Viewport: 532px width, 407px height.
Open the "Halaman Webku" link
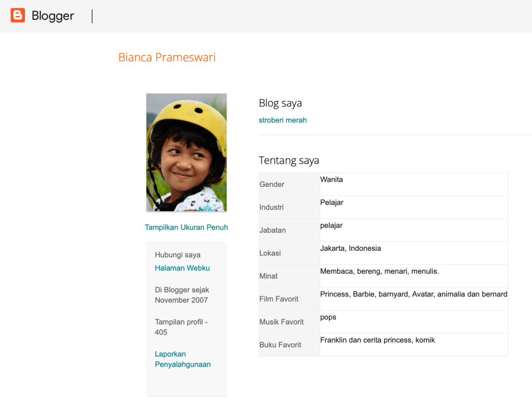click(x=182, y=268)
